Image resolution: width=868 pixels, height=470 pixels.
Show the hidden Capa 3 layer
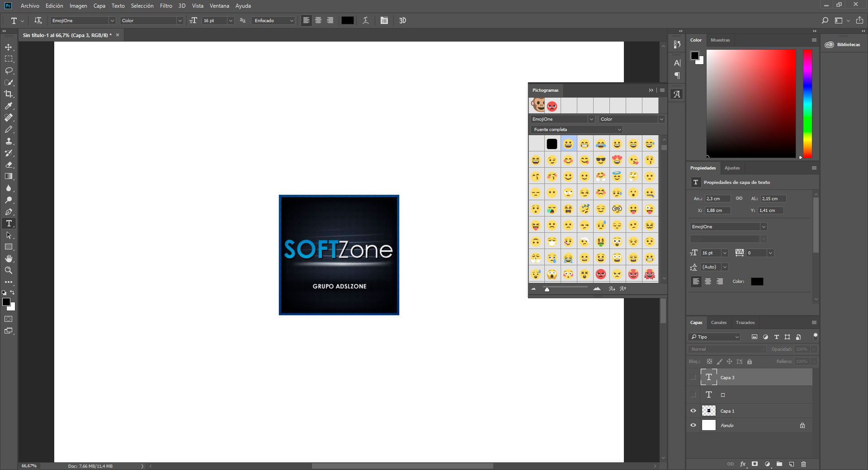coord(693,377)
